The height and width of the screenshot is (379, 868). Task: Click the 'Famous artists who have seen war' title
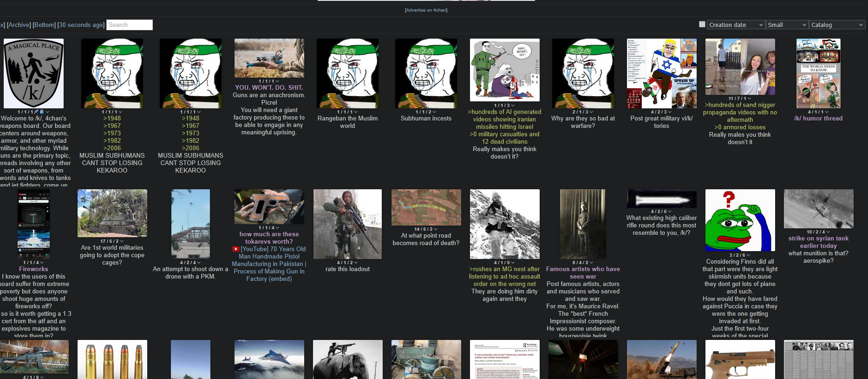(x=583, y=273)
